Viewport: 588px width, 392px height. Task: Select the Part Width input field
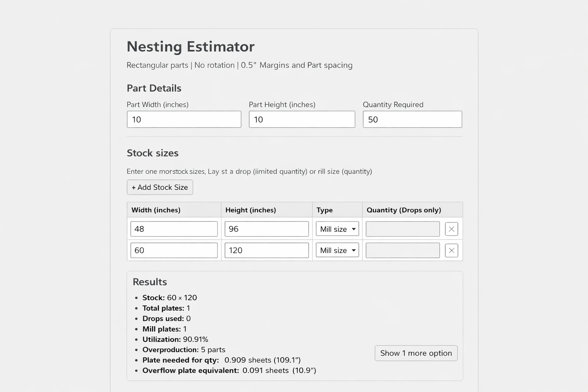click(184, 119)
